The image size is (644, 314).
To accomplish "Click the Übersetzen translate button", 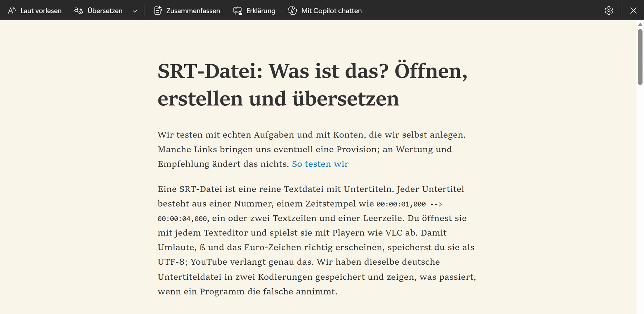I will pos(98,11).
